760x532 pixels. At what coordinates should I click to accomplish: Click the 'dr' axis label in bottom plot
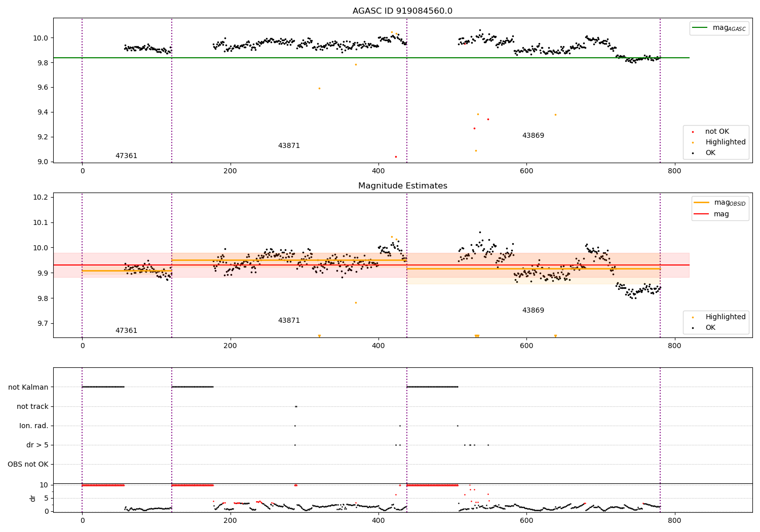(x=33, y=498)
